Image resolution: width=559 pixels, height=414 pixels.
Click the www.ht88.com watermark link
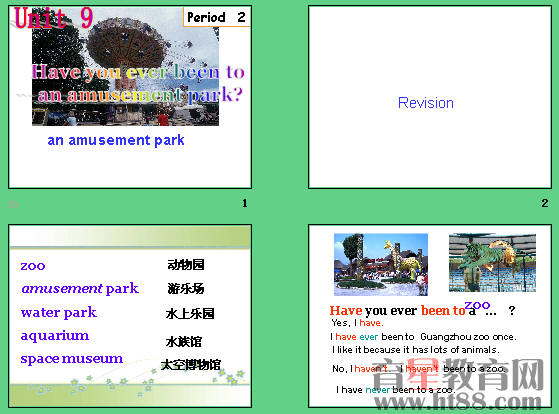click(457, 402)
